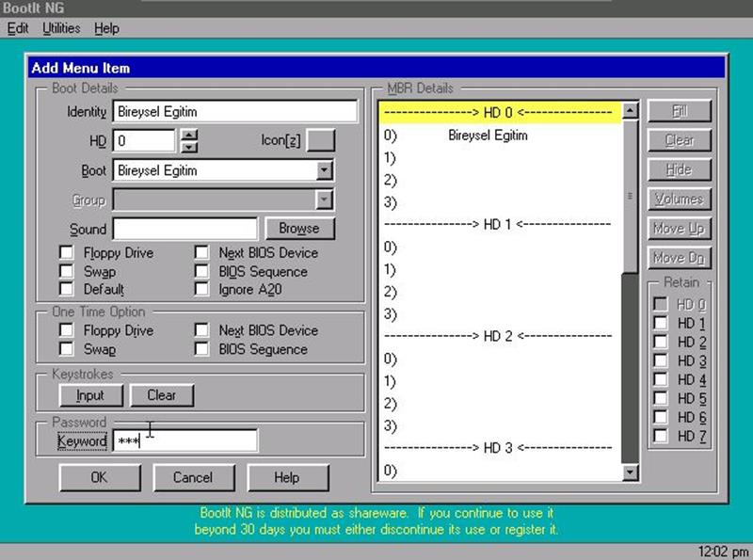Enable Next BIOS Device under One Time Option
Viewport: 753px width, 560px height.
tap(201, 330)
